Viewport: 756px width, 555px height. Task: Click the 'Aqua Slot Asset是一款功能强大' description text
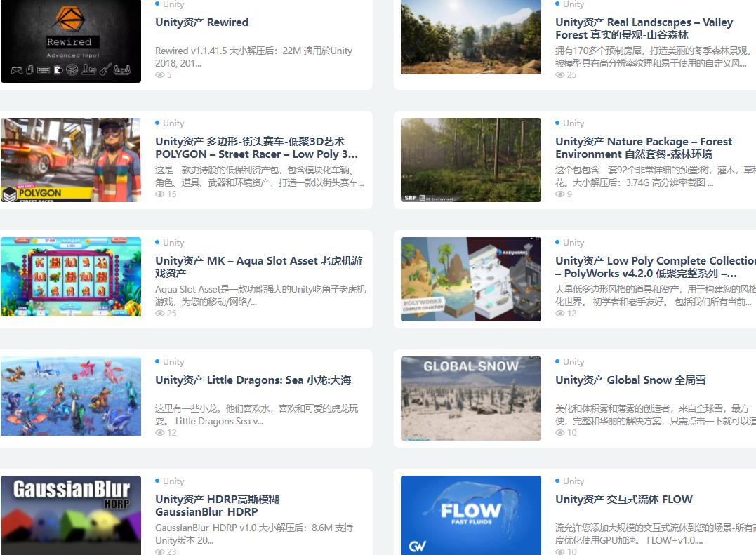tap(260, 295)
